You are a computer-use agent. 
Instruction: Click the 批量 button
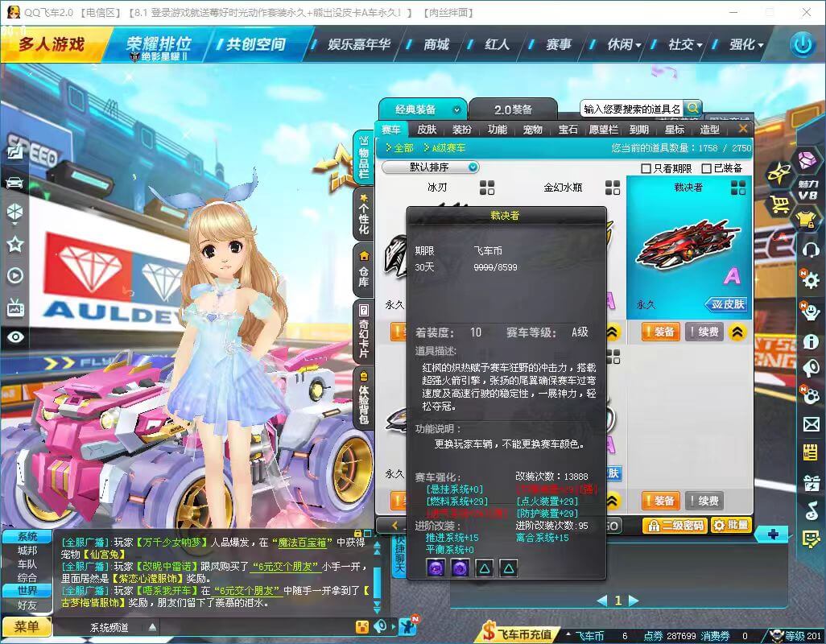point(731,526)
